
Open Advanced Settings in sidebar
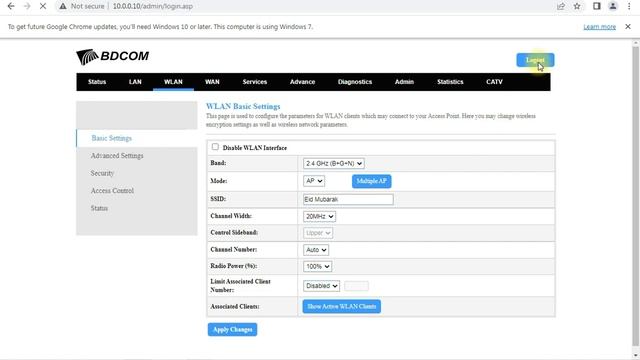click(117, 156)
